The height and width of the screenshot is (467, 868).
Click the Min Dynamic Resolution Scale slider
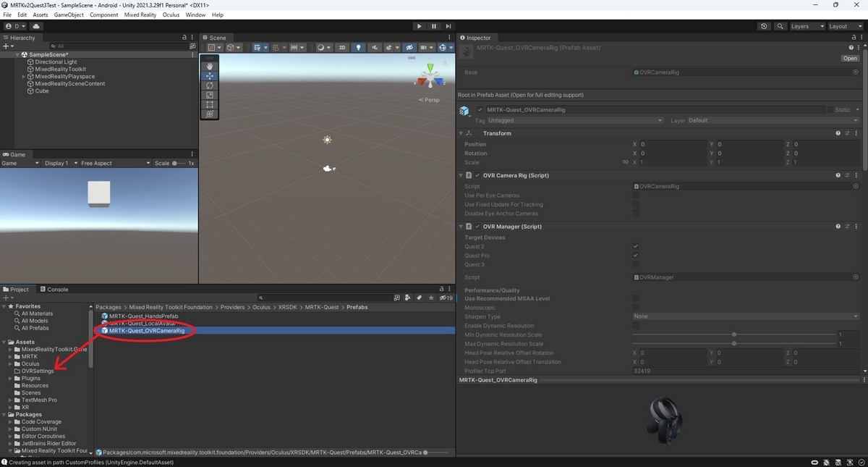(x=734, y=335)
